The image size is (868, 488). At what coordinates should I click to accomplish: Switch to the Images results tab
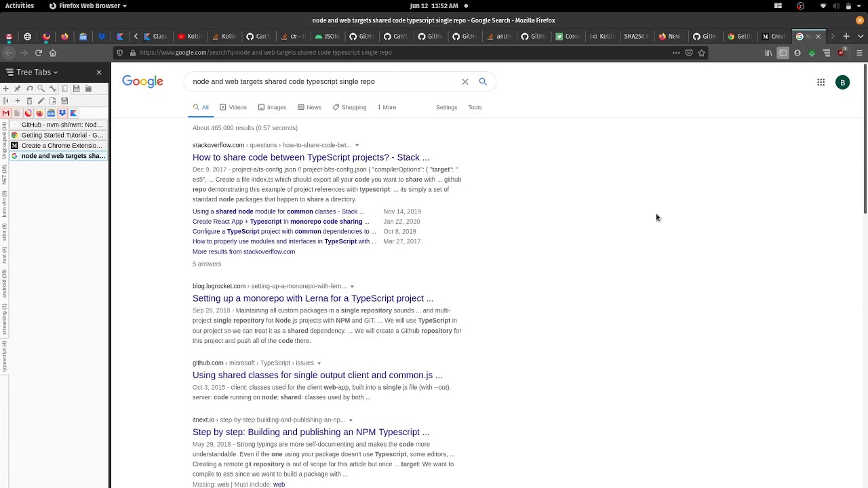click(x=272, y=107)
